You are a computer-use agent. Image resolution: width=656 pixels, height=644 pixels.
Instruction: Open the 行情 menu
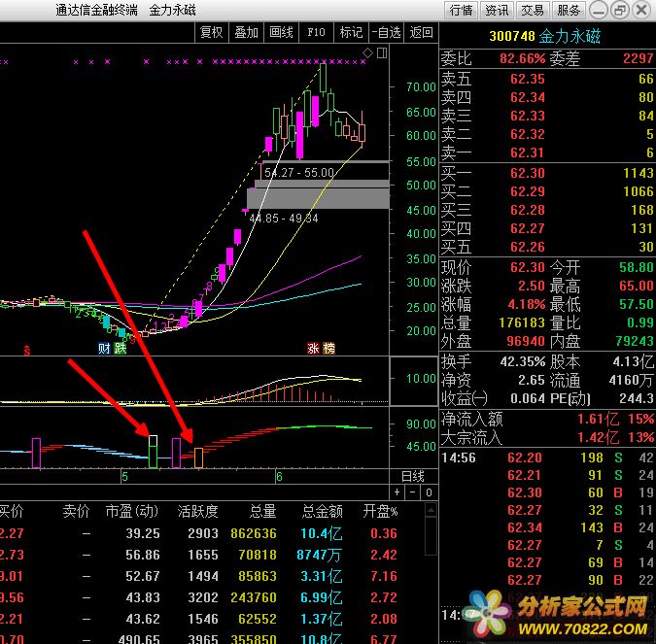(x=461, y=10)
